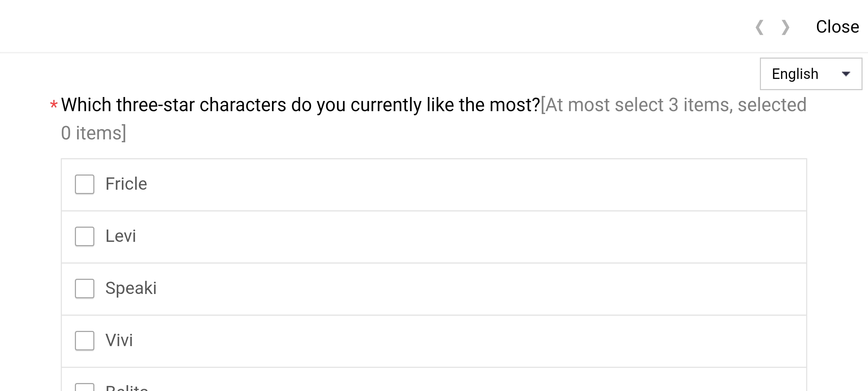The width and height of the screenshot is (868, 391).
Task: Click the Fricle option label
Action: click(126, 184)
